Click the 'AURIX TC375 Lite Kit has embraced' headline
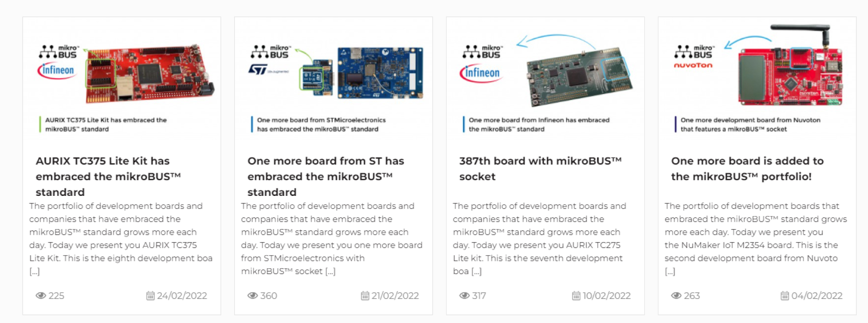 coord(108,176)
